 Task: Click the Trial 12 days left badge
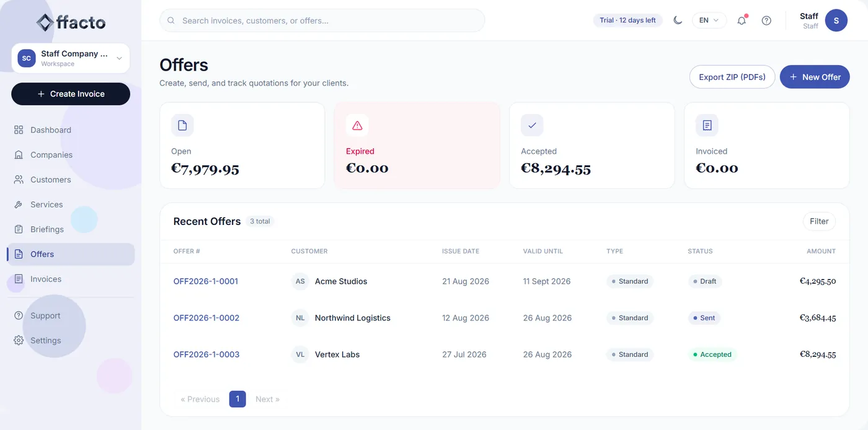[x=627, y=20]
